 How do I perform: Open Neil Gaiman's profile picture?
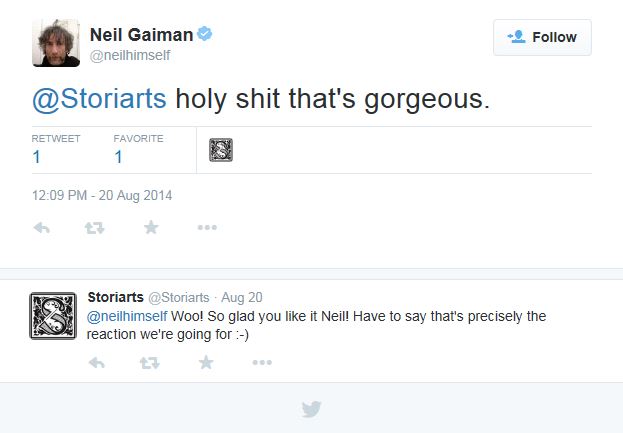point(56,42)
